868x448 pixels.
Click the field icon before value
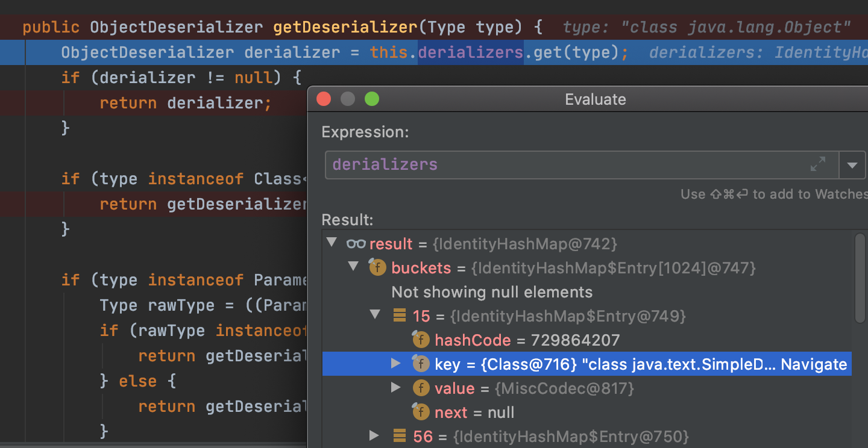(421, 388)
